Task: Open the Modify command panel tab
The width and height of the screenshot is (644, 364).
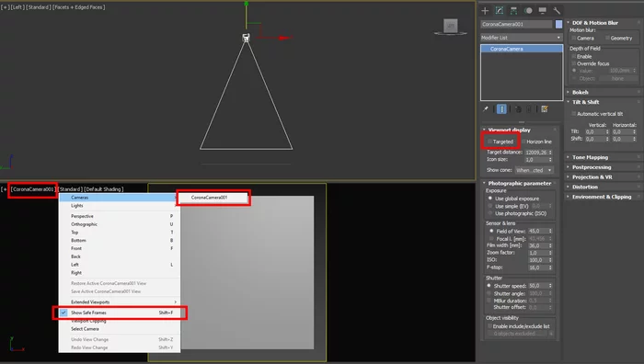Action: [x=500, y=11]
